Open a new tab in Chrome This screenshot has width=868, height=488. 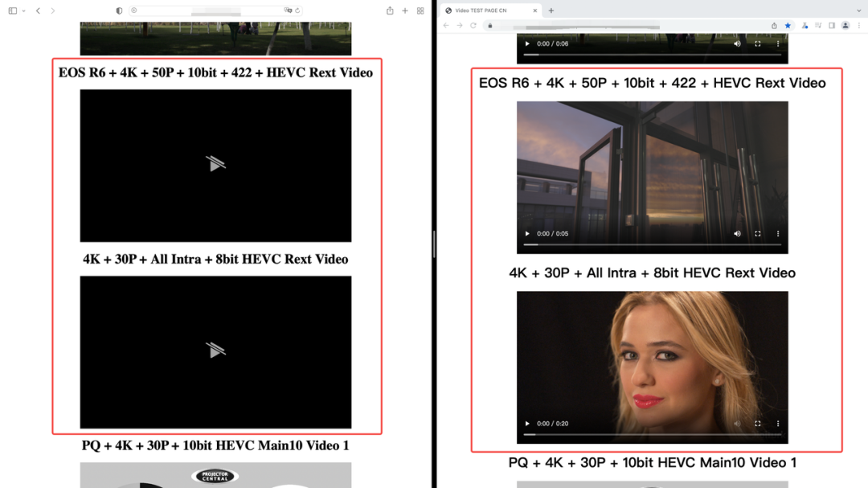click(551, 10)
